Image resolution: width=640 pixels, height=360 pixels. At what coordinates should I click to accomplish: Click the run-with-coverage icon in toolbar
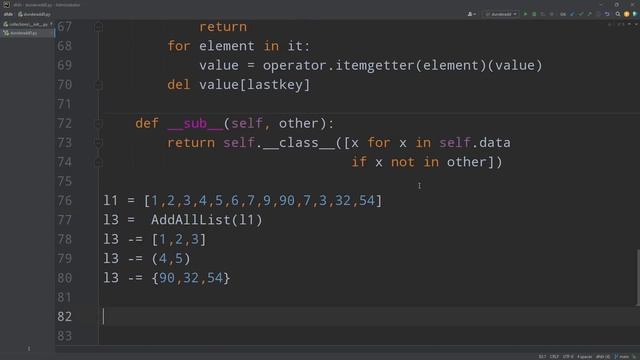[543, 14]
